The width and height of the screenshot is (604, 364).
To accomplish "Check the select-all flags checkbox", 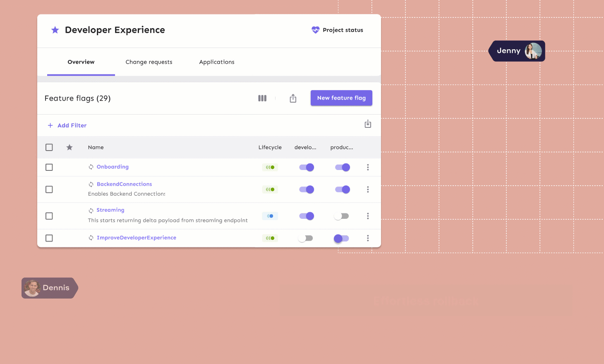I will pos(49,147).
